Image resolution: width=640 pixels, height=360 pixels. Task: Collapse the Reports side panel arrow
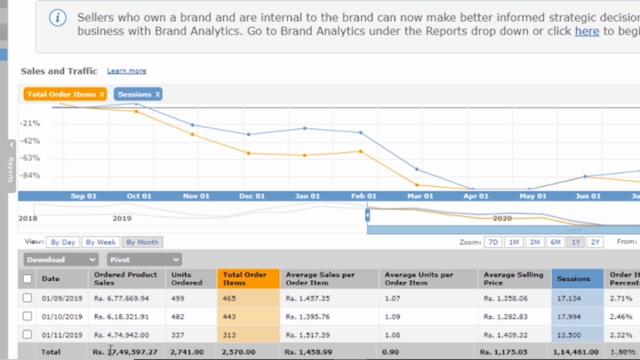pos(11,145)
